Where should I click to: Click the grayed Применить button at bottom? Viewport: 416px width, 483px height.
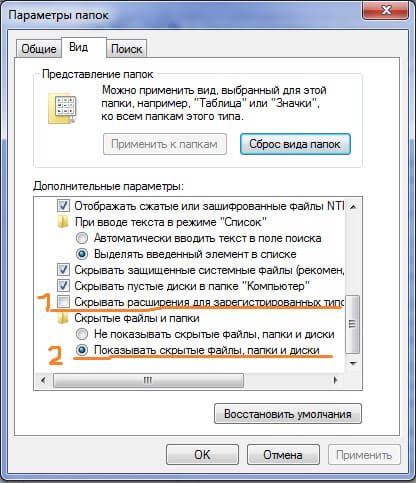364,454
